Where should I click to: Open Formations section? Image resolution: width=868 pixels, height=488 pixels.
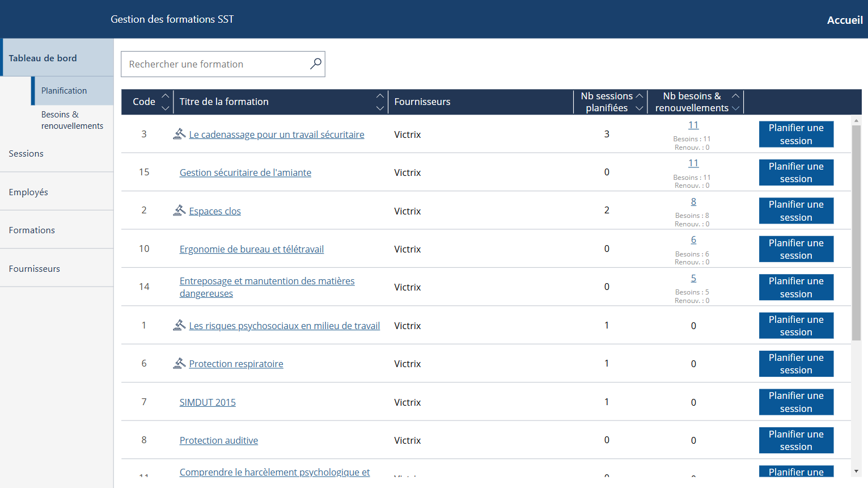coord(57,230)
